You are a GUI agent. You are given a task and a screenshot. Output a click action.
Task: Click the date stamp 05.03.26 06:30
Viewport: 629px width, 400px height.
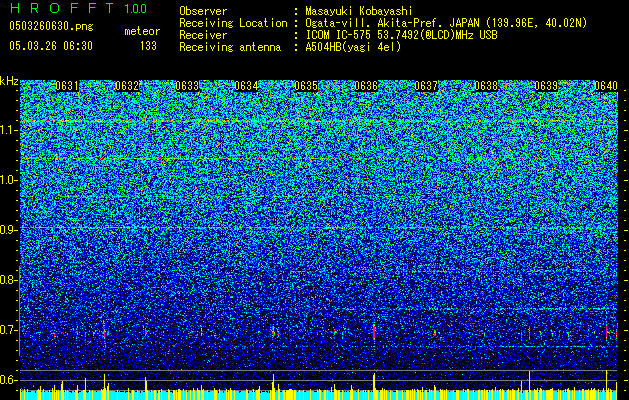[x=51, y=46]
